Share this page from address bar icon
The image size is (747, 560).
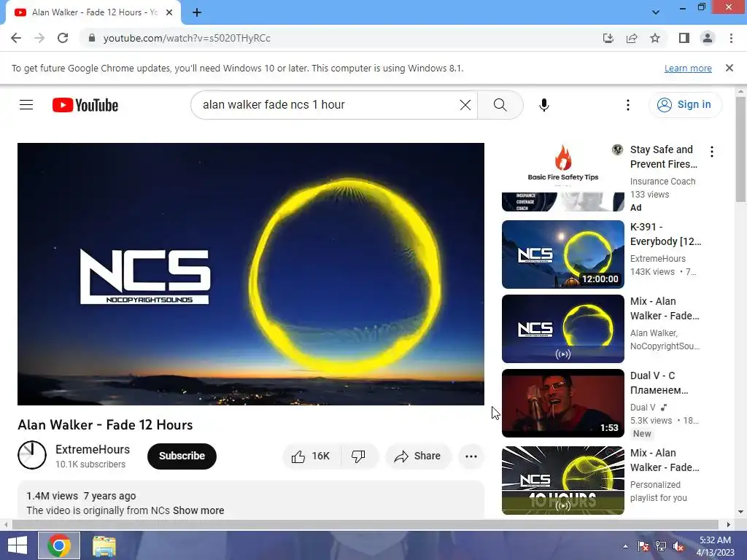tap(632, 38)
